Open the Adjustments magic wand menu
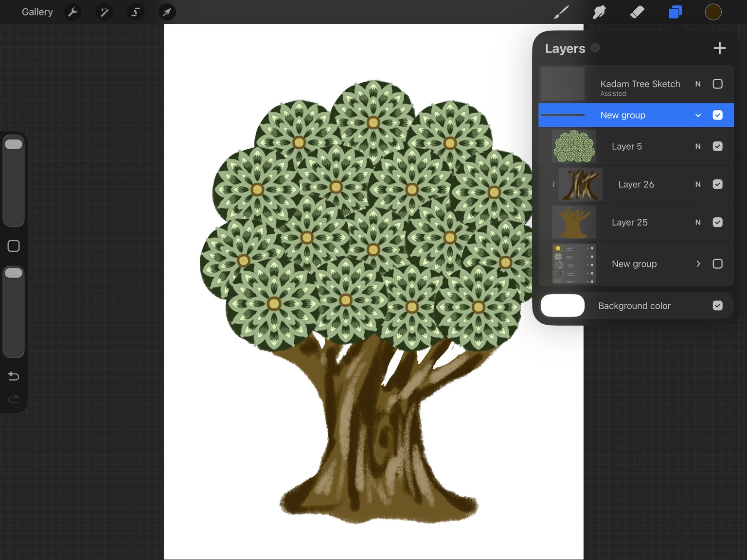The height and width of the screenshot is (560, 747). 104,12
